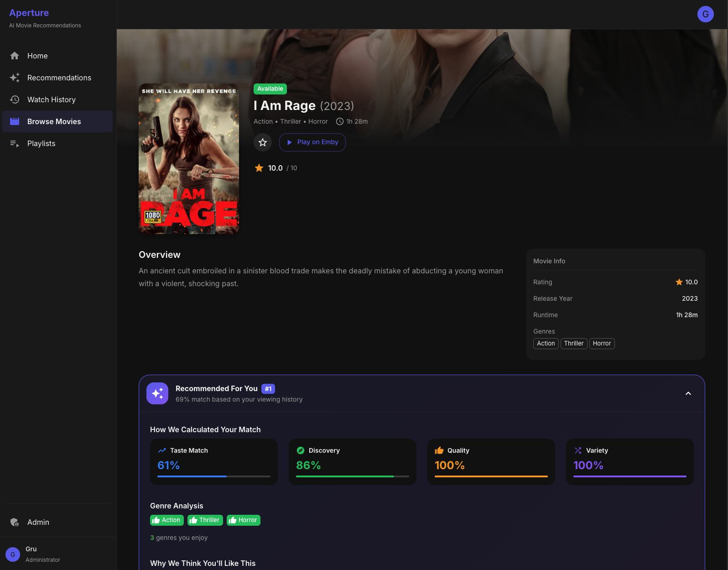Click the Browse Movies clapperboard icon

pyautogui.click(x=15, y=121)
